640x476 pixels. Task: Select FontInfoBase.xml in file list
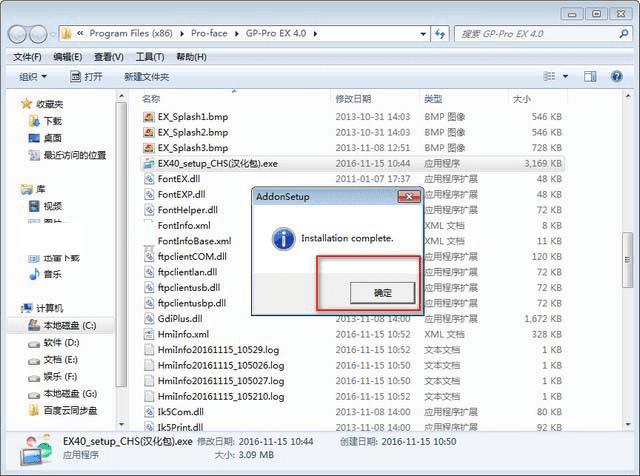pyautogui.click(x=194, y=241)
